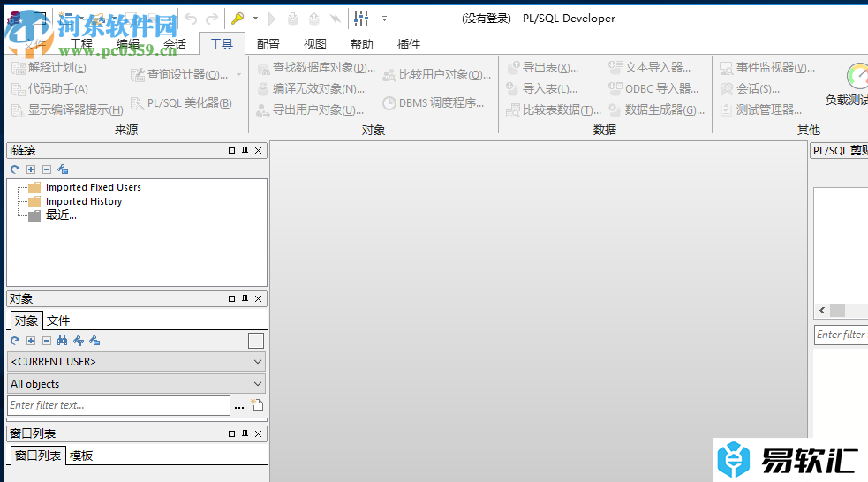Image resolution: width=868 pixels, height=482 pixels.
Task: Click the ellipsis button beside filter field
Action: 239,407
